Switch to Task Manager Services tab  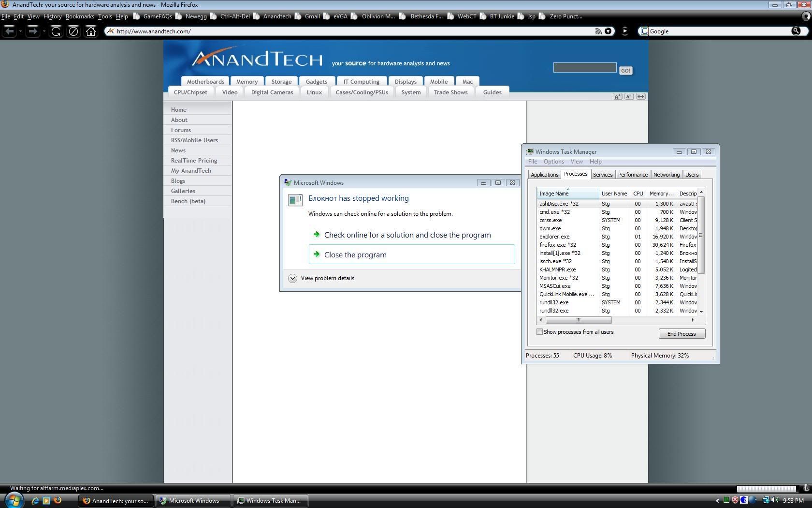(602, 175)
